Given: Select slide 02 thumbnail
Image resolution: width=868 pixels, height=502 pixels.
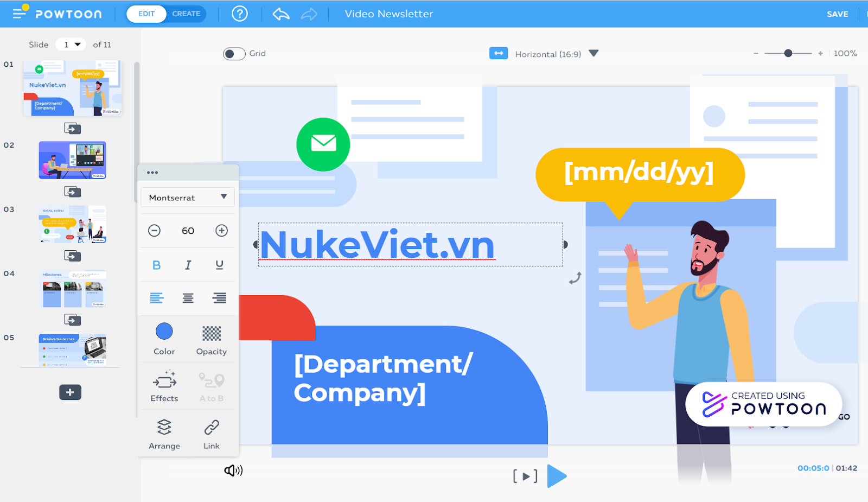Looking at the screenshot, I should (x=72, y=160).
